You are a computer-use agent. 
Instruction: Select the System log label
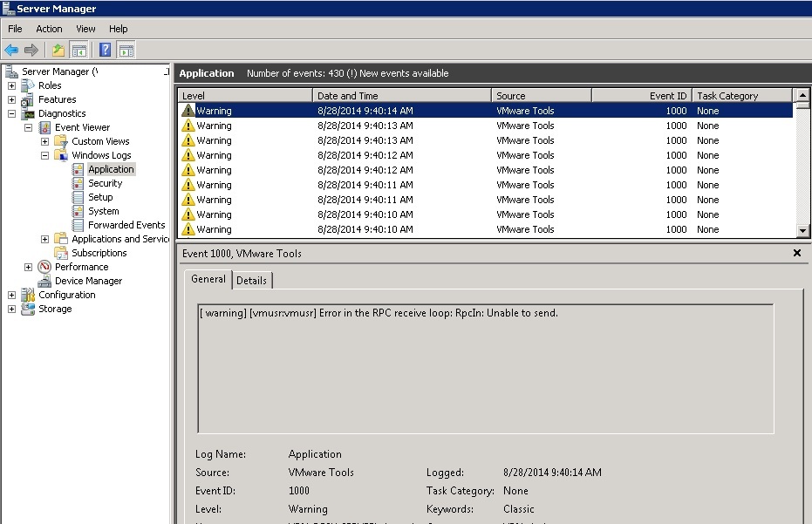104,211
